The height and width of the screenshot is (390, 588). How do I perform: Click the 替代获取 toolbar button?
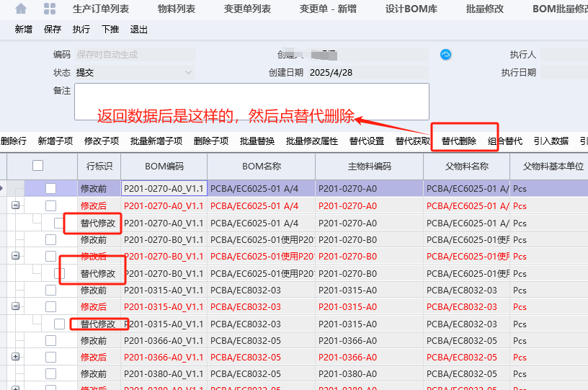tap(413, 141)
